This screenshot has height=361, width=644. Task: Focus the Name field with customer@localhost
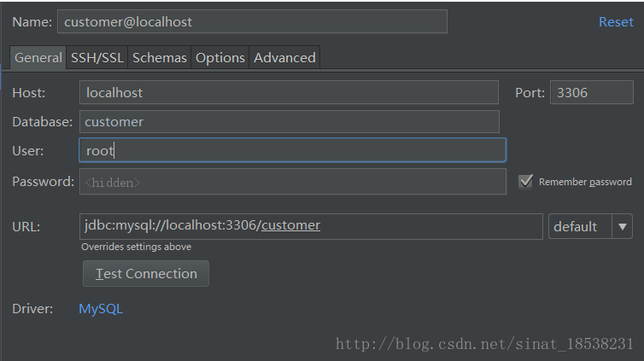tap(252, 21)
